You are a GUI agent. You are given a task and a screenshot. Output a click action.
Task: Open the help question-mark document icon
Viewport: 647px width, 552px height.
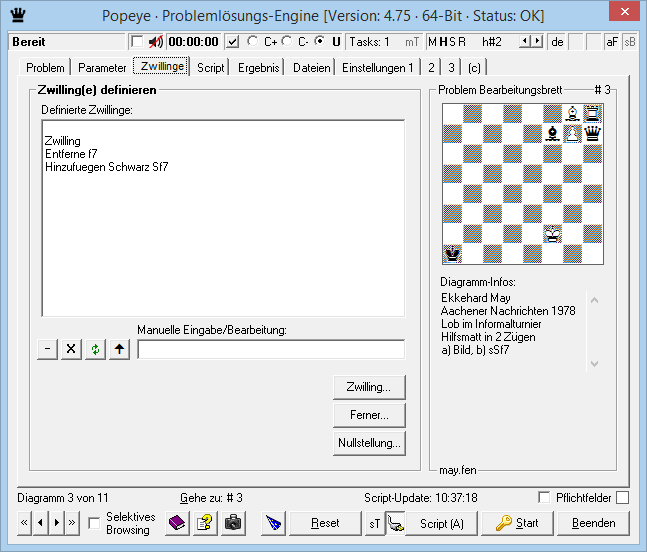[x=205, y=523]
